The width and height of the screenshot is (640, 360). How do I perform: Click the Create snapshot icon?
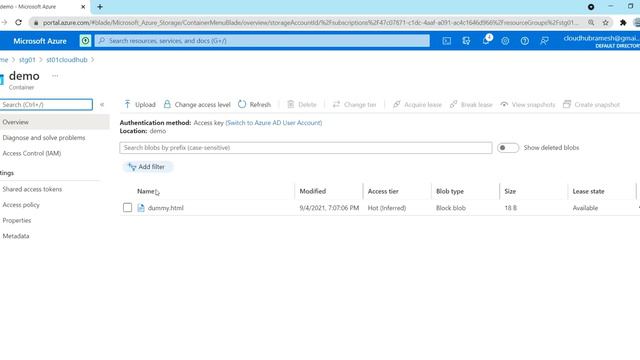pyautogui.click(x=567, y=104)
